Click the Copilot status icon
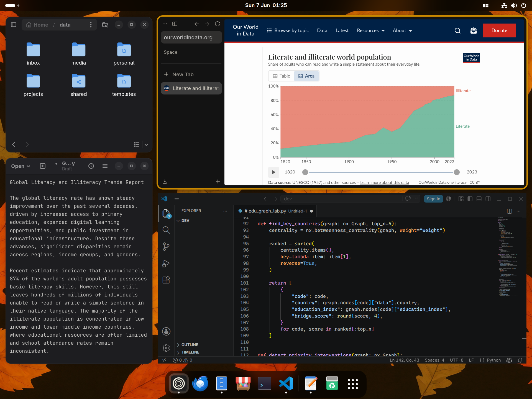532x399 pixels. (x=509, y=360)
